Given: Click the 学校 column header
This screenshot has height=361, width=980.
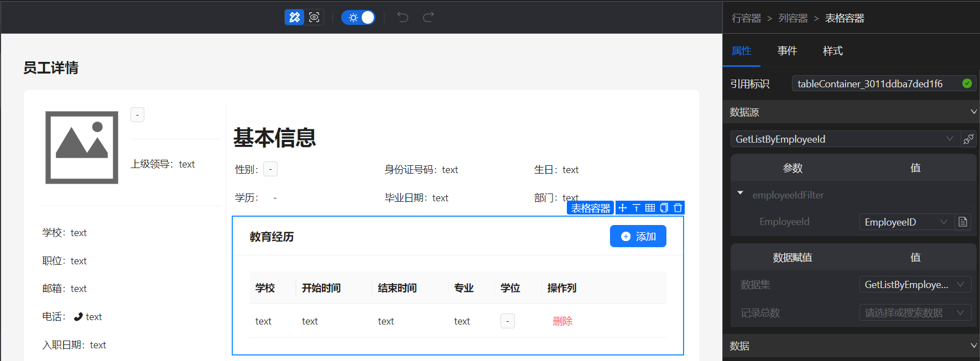Looking at the screenshot, I should point(265,288).
